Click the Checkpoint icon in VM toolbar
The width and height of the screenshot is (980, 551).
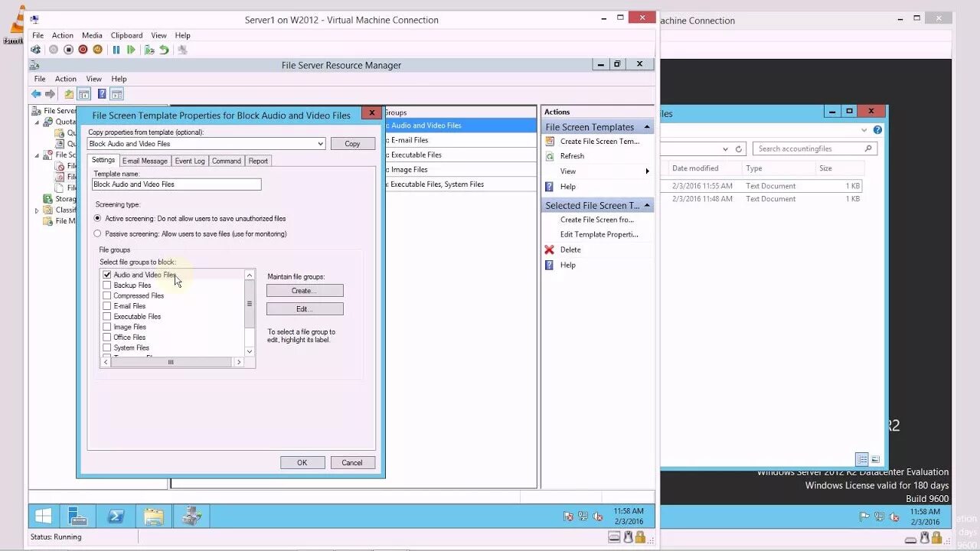pos(149,50)
